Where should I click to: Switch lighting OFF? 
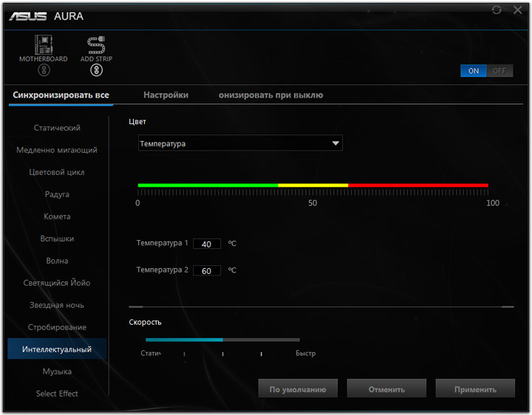(499, 71)
